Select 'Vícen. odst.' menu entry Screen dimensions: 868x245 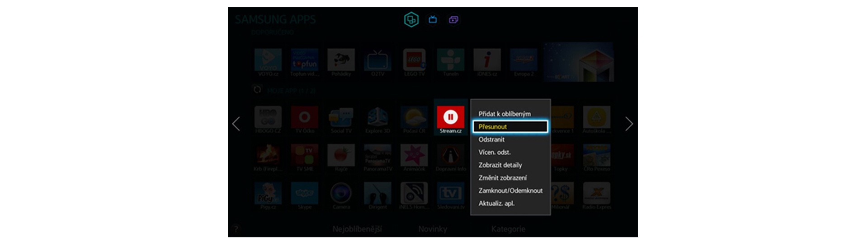(x=495, y=152)
